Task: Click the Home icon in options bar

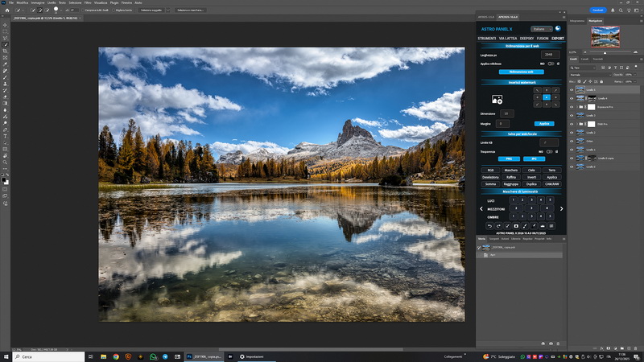Action: (6, 10)
